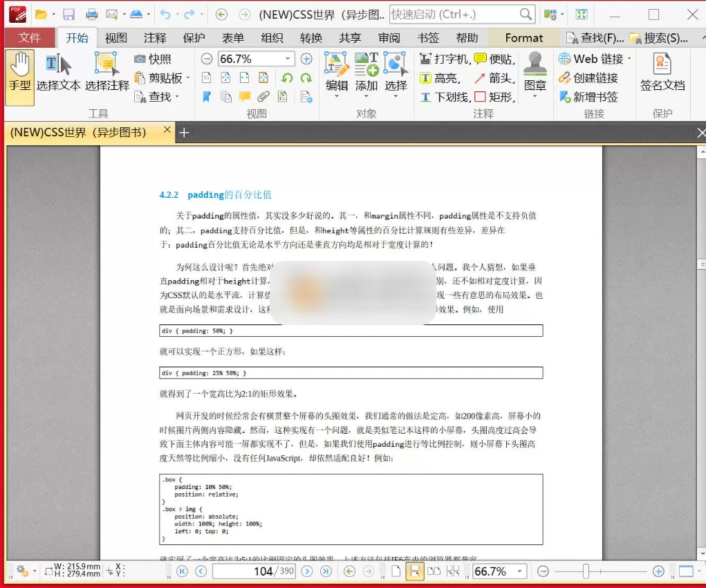Open the 文件 menu
Screen dimensions: 706x588
28,37
